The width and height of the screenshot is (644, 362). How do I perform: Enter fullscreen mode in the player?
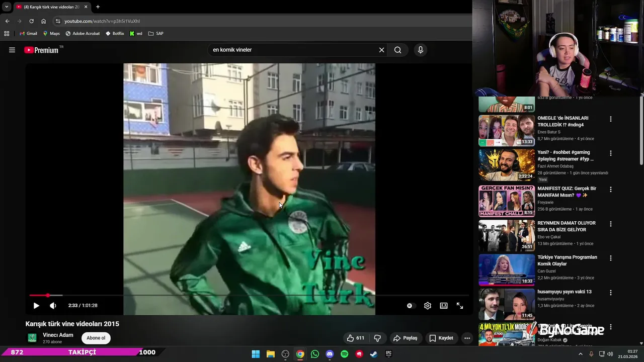pos(460,306)
